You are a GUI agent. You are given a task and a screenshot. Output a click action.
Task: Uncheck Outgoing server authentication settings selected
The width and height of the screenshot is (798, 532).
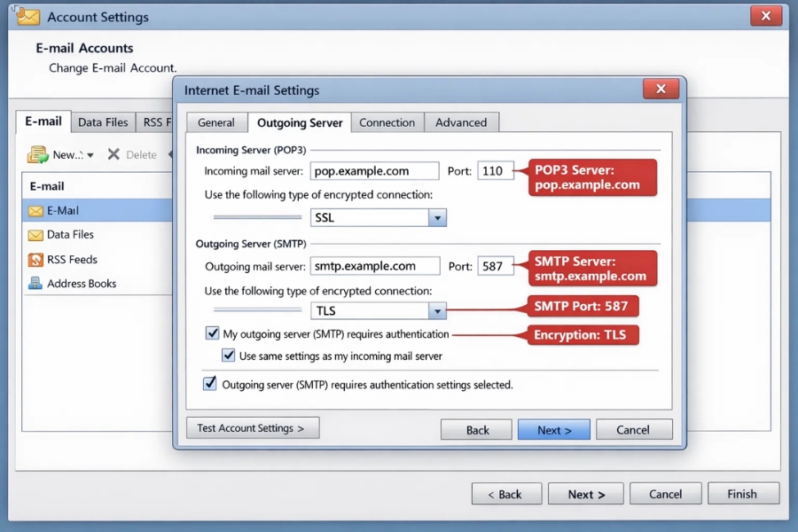(210, 383)
